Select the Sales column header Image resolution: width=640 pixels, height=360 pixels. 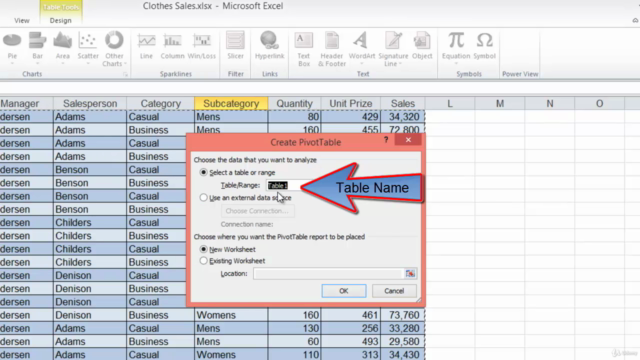click(x=403, y=103)
